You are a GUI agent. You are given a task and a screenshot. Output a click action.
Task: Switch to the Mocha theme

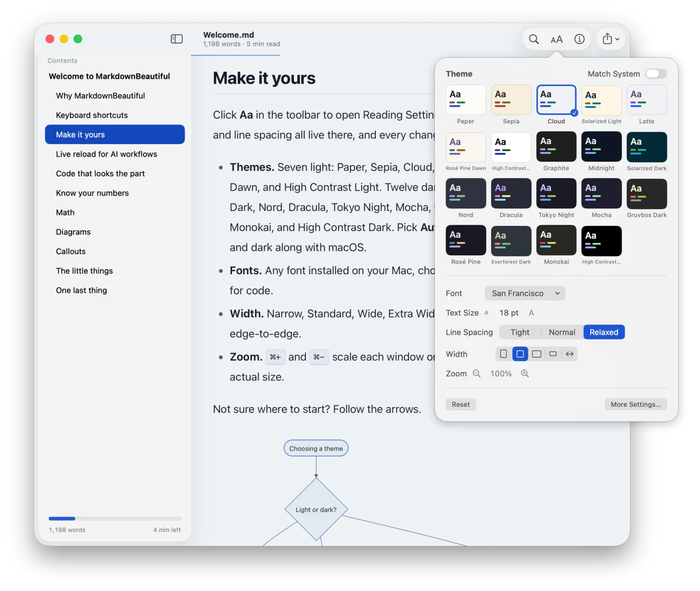tap(601, 193)
